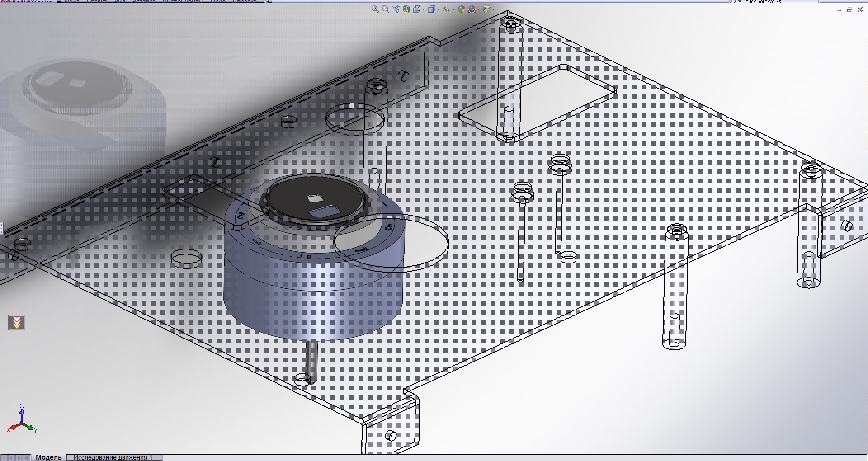
Task: Expand the Hide/Show Items dropdown arrow
Action: click(453, 9)
